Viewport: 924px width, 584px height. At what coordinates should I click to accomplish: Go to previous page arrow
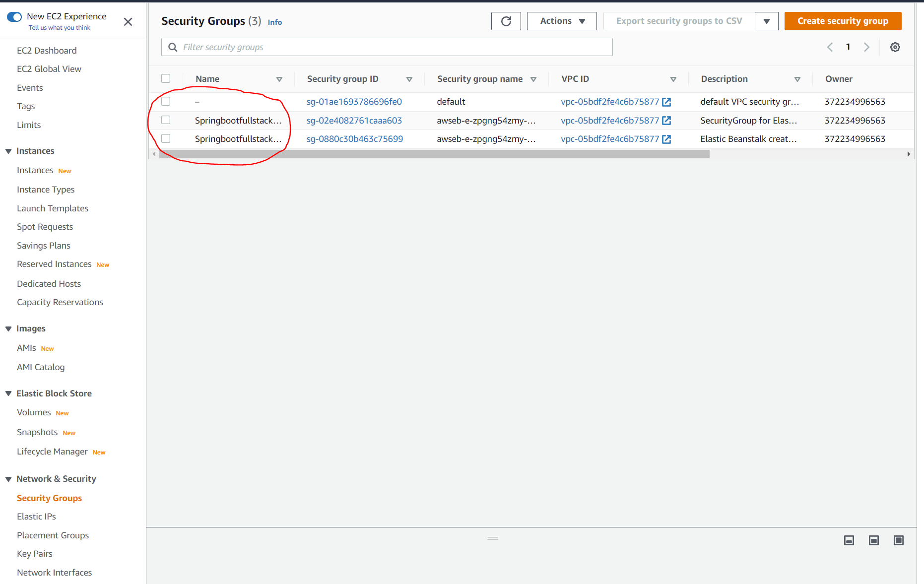(830, 47)
